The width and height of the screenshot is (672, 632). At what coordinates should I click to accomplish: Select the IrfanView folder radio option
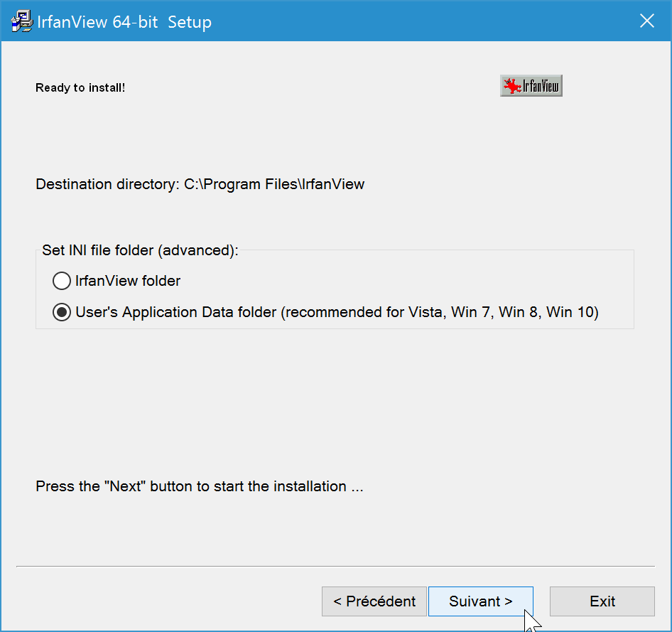click(116, 281)
